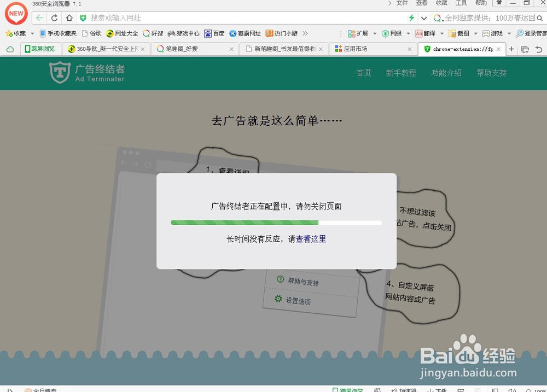547x392 pixels.
Task: Click the green lightning speed-mode icon
Action: tap(412, 18)
